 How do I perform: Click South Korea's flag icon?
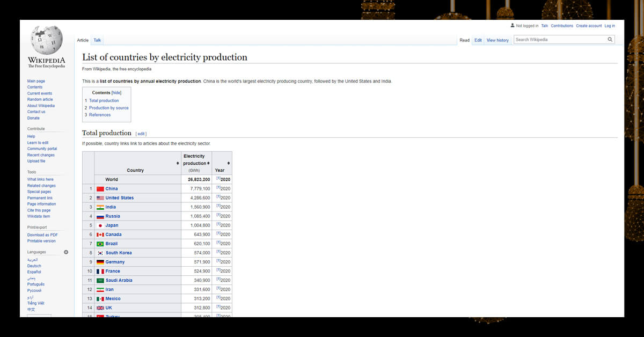point(100,253)
